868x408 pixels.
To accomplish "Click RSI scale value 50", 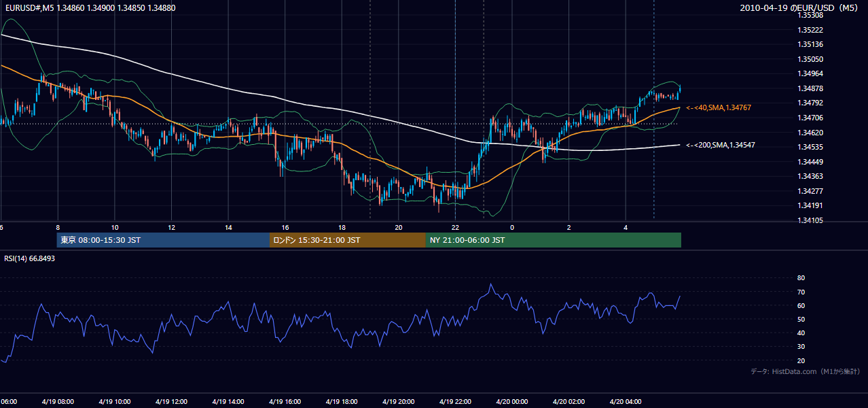I will [x=801, y=319].
